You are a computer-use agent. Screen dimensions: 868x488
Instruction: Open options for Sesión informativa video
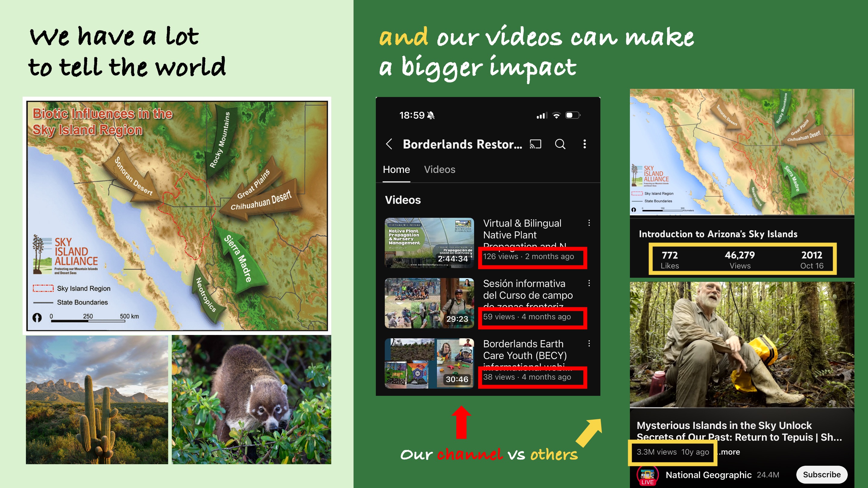pos(589,283)
